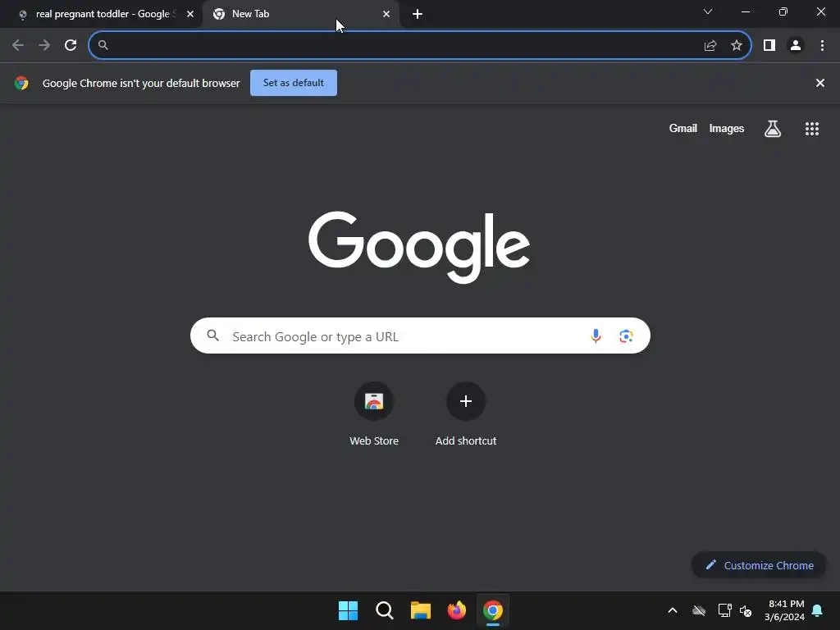Click the Google logo
Image resolution: width=840 pixels, height=630 pixels.
(419, 246)
